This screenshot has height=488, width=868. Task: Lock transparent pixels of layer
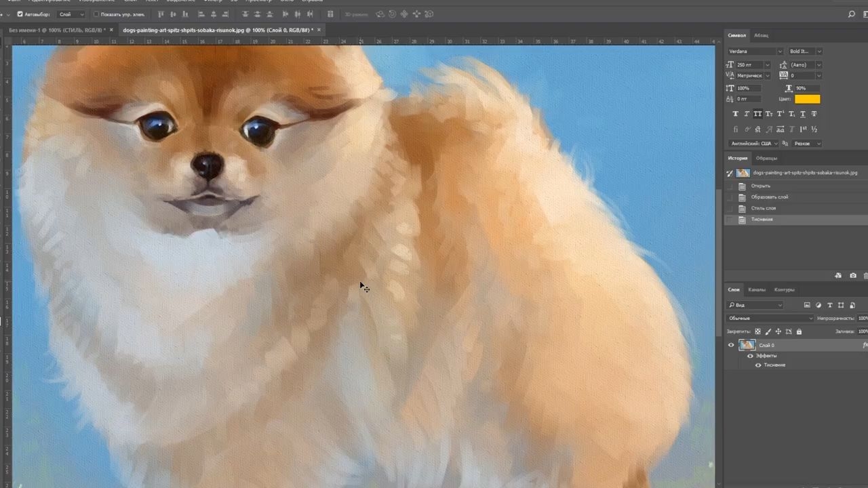pos(757,331)
